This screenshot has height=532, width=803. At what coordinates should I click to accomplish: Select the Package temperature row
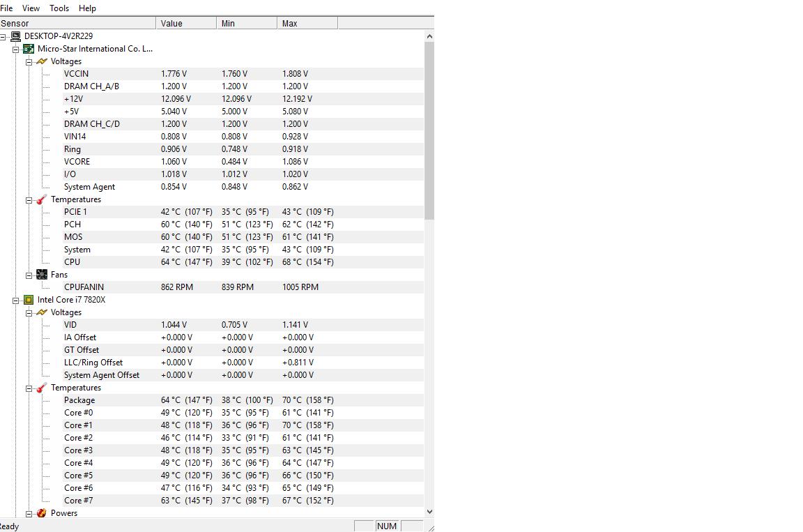(x=243, y=400)
